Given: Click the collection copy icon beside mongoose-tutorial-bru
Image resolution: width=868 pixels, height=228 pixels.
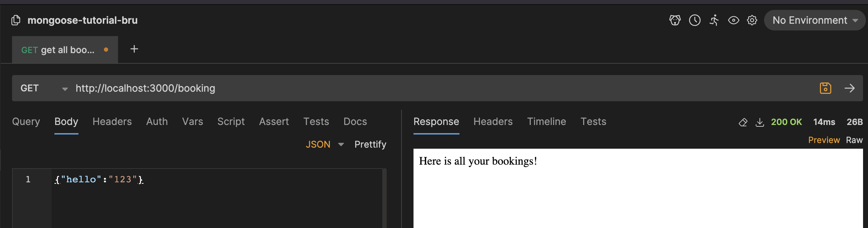Looking at the screenshot, I should point(16,20).
